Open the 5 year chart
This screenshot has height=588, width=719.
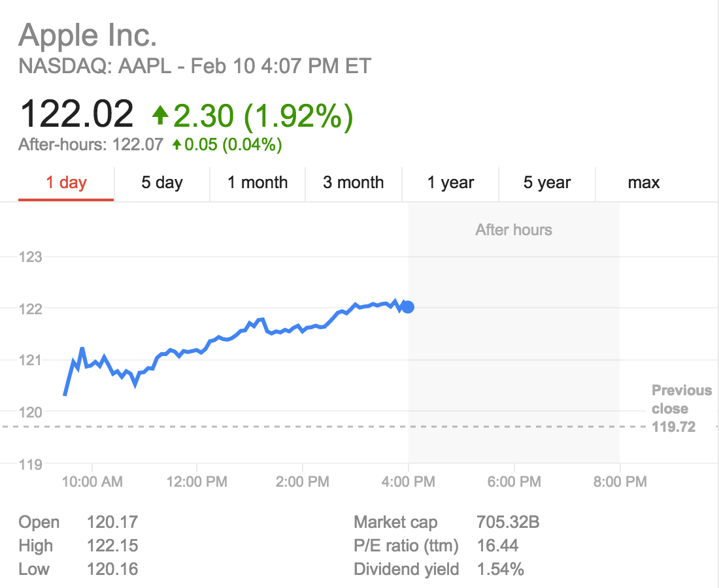[547, 183]
